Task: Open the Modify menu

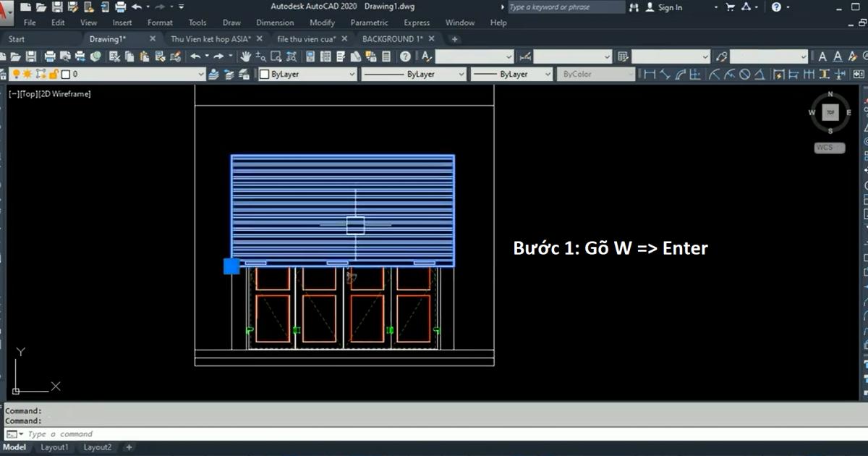Action: coord(322,22)
